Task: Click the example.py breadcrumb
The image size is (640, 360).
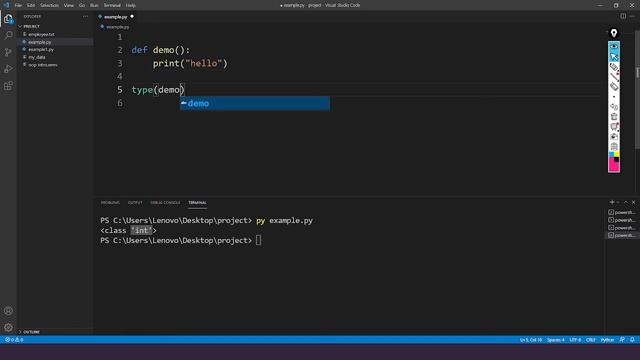Action: (118, 27)
